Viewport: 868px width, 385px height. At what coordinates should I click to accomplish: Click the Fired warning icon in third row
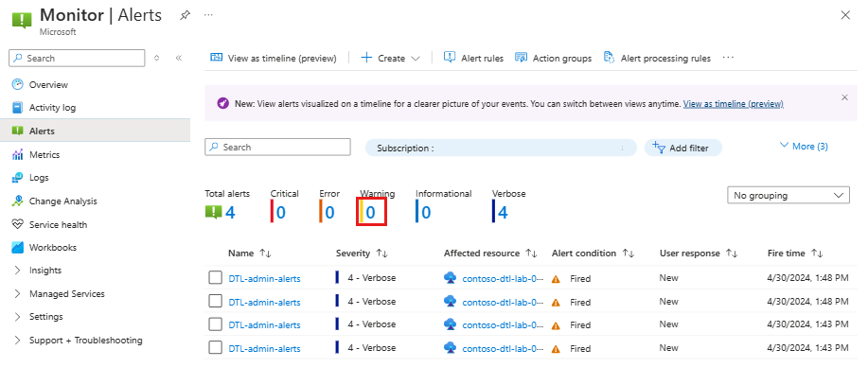(557, 325)
